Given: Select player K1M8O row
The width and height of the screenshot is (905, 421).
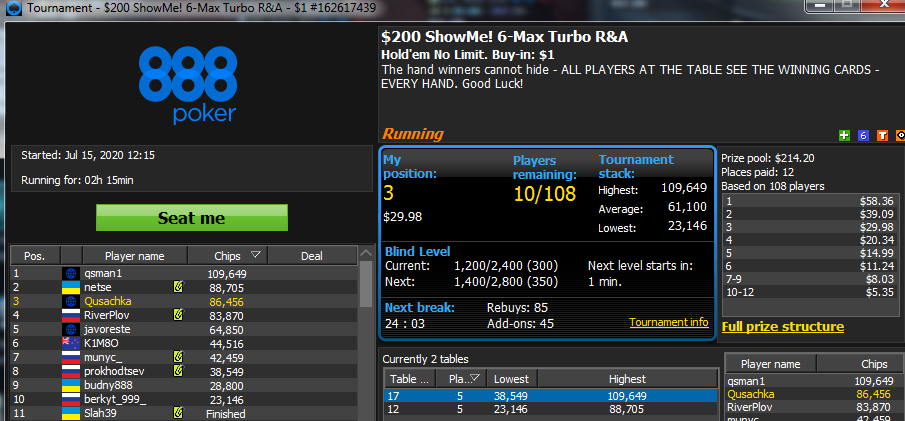Looking at the screenshot, I should click(184, 343).
